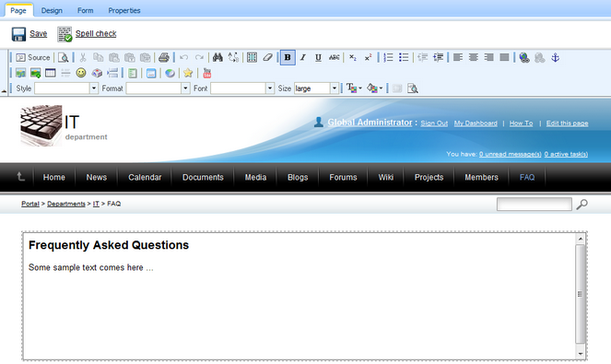The width and height of the screenshot is (611, 364).
Task: Insert YouTube video icon
Action: (x=207, y=73)
